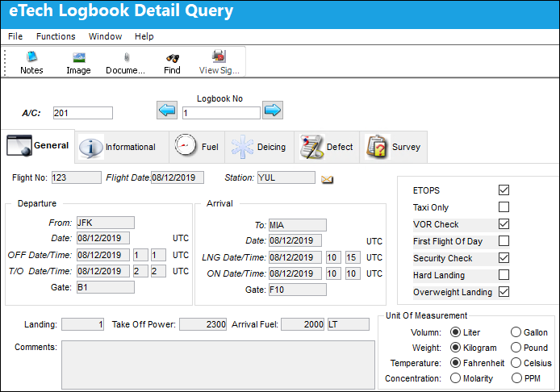The width and height of the screenshot is (560, 392).
Task: Click the T/O Date/Time date field
Action: point(103,271)
